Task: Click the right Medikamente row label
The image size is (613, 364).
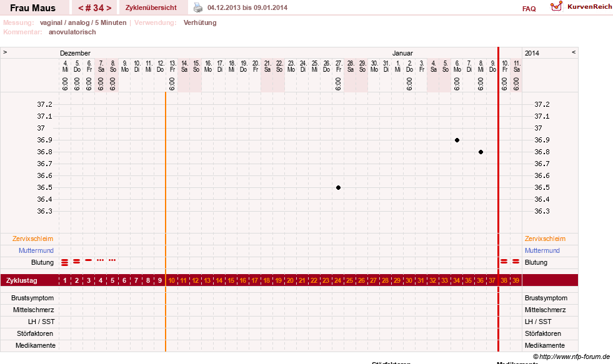Action: click(545, 345)
